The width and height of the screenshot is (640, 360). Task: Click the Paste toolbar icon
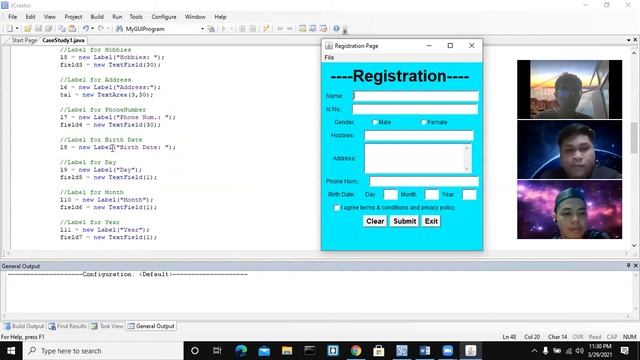(72, 29)
